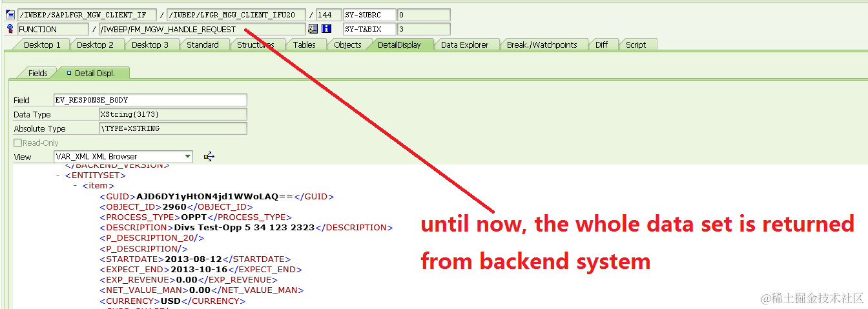Click the line number field 144
This screenshot has width=868, height=309.
329,14
